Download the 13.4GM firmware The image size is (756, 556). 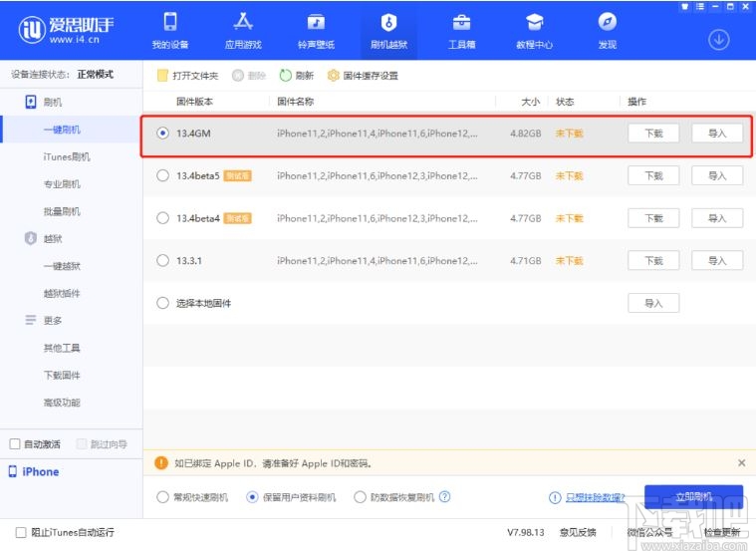pos(653,134)
